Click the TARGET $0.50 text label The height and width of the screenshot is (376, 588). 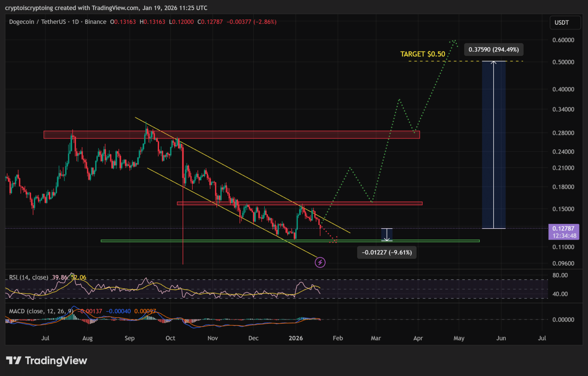(422, 54)
